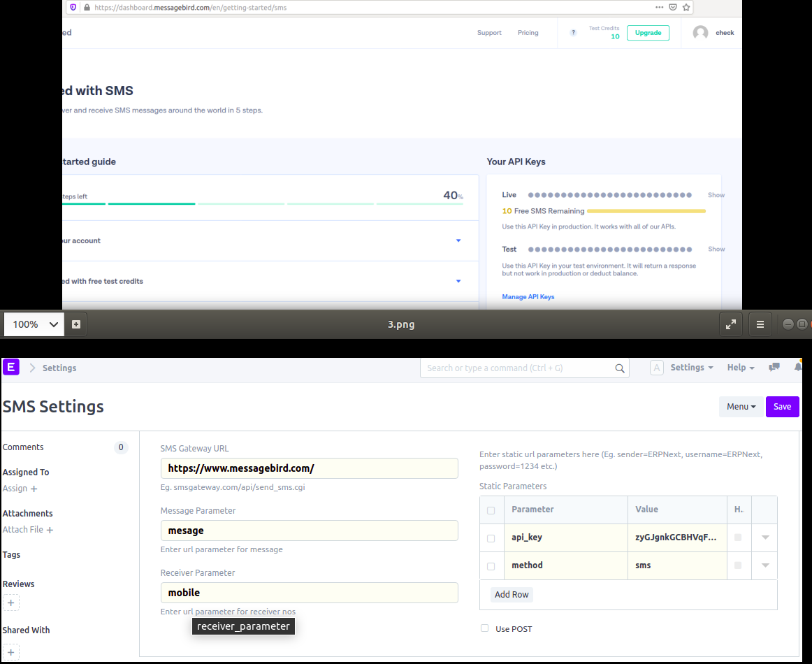812x664 pixels.
Task: Click the Comments count 0 badge
Action: 121,447
